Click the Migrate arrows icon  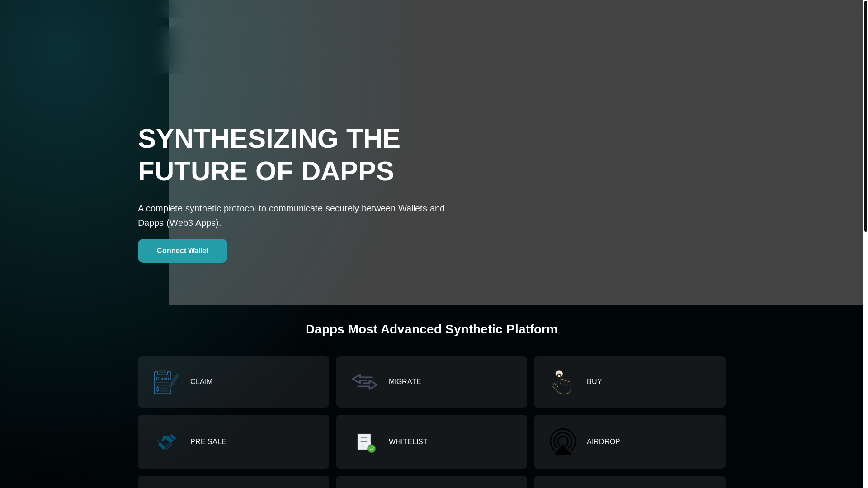click(x=365, y=382)
